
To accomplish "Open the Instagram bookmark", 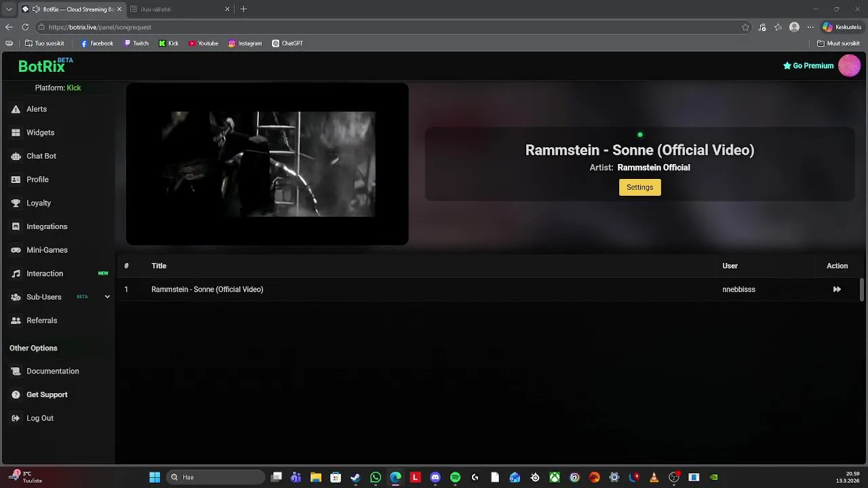I will pyautogui.click(x=245, y=43).
